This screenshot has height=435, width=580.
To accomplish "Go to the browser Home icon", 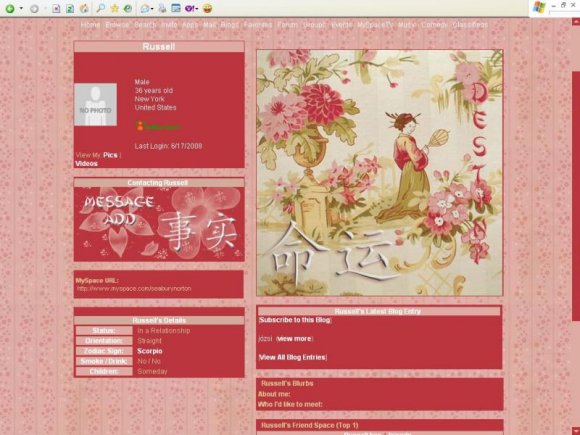I will point(84,9).
